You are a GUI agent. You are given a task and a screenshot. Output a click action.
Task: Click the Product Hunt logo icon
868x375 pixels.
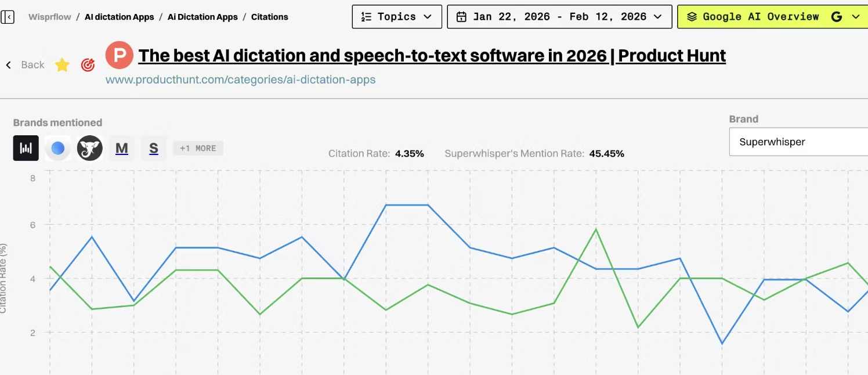point(119,55)
